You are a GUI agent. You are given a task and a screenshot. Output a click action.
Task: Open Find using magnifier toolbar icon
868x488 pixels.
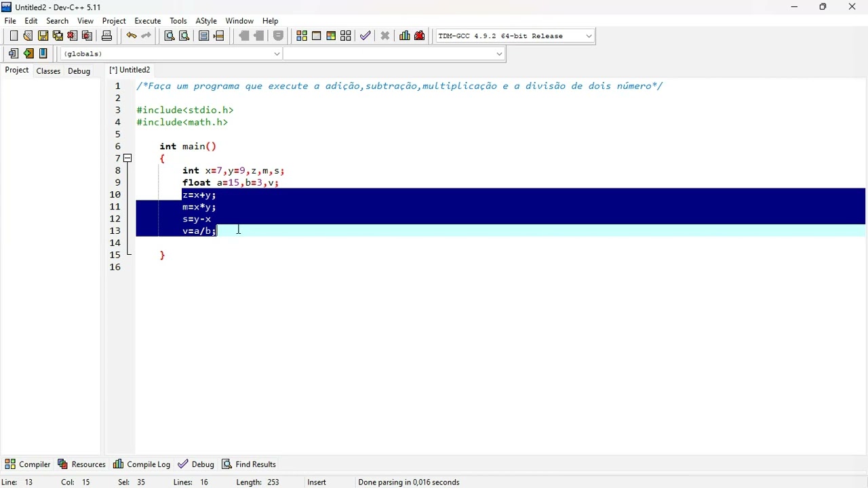tap(170, 36)
